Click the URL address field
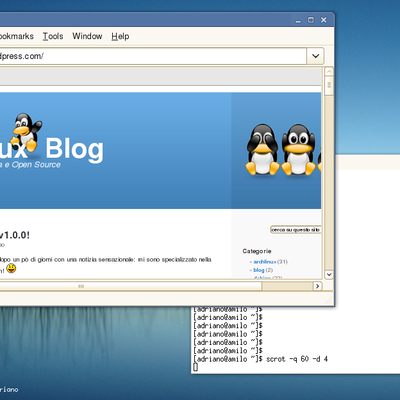 153,56
